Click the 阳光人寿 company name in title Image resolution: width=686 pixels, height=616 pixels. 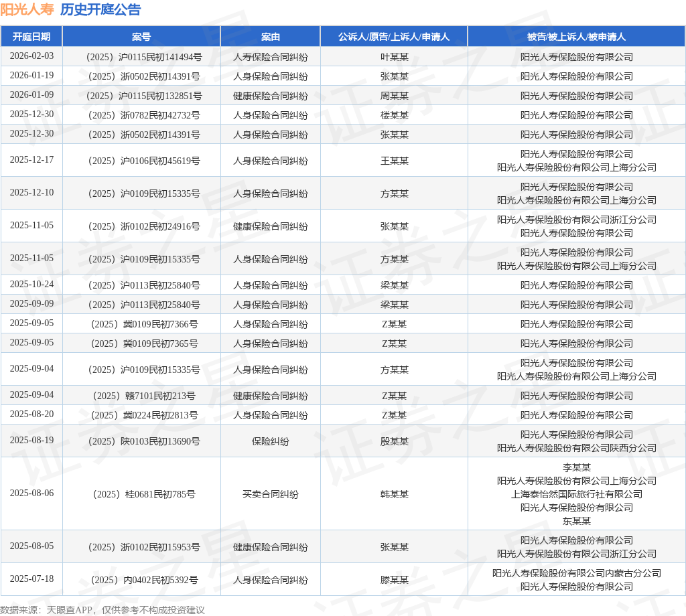(27, 9)
